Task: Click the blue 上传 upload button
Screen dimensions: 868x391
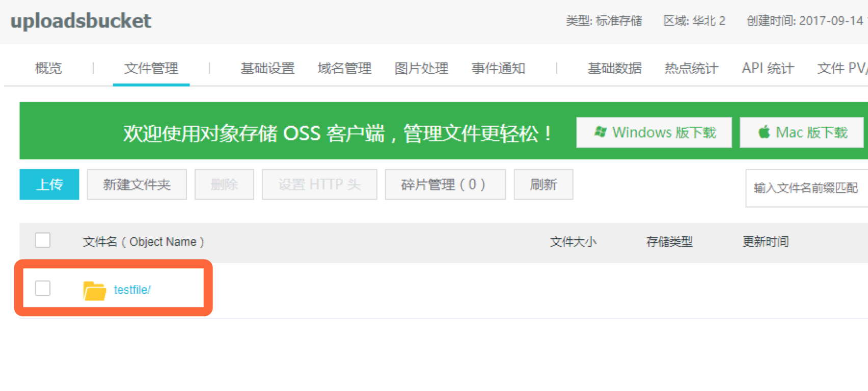Action: click(49, 184)
